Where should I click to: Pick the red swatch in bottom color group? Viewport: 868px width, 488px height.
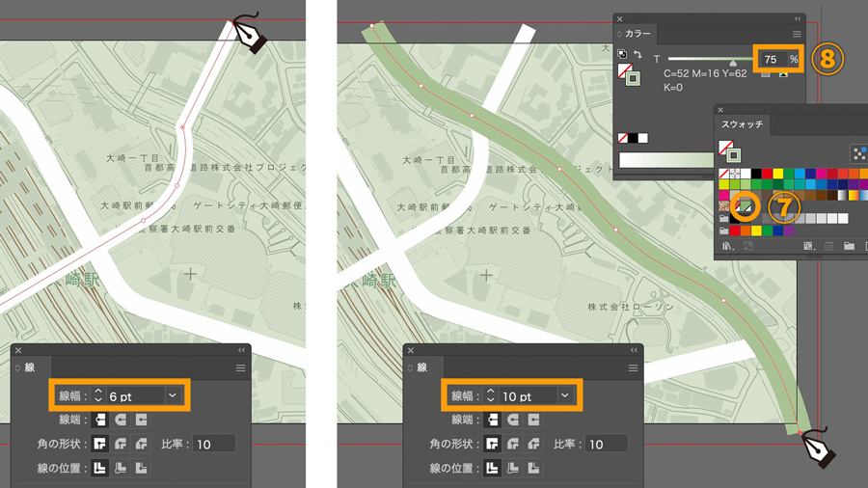[735, 230]
